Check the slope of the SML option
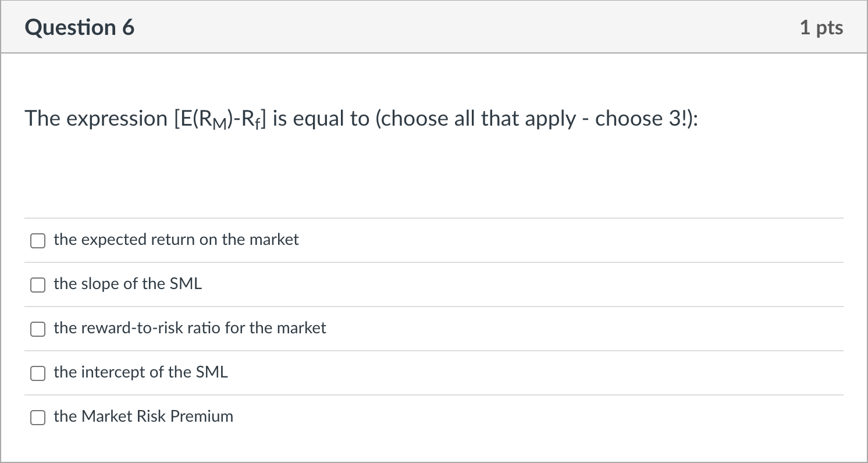868x463 pixels. point(37,284)
